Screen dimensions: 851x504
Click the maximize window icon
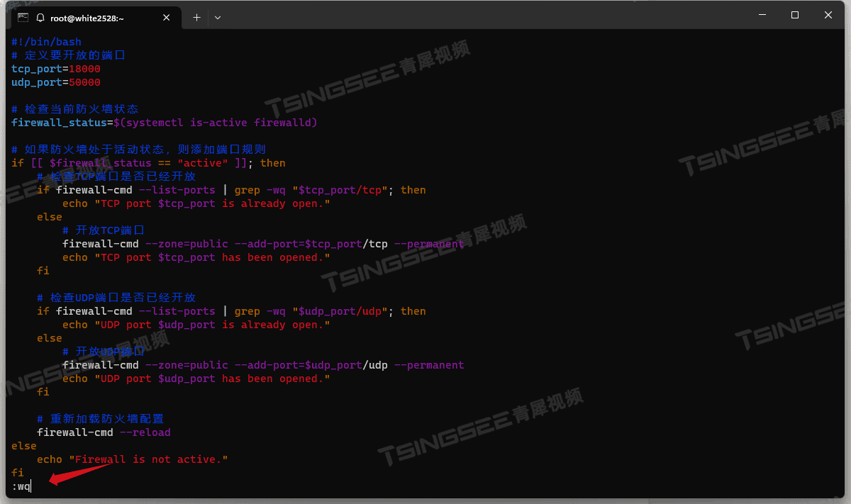(x=795, y=14)
